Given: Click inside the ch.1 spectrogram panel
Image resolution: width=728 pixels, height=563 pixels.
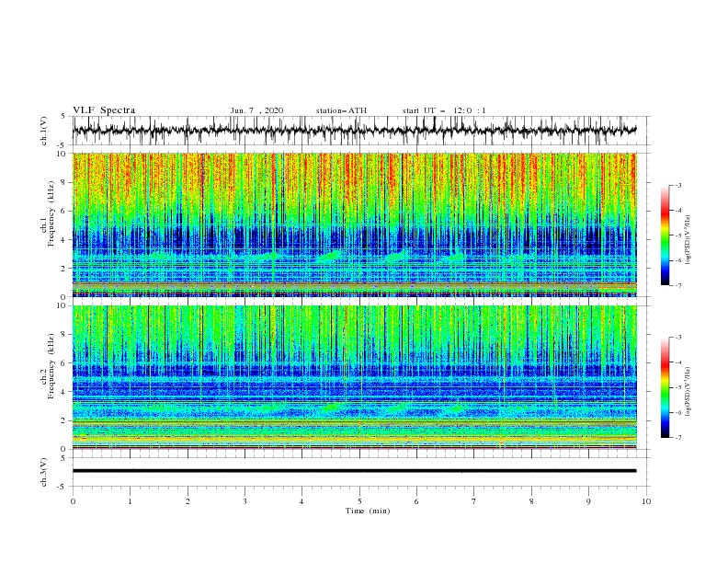Looking at the screenshot, I should click(354, 224).
